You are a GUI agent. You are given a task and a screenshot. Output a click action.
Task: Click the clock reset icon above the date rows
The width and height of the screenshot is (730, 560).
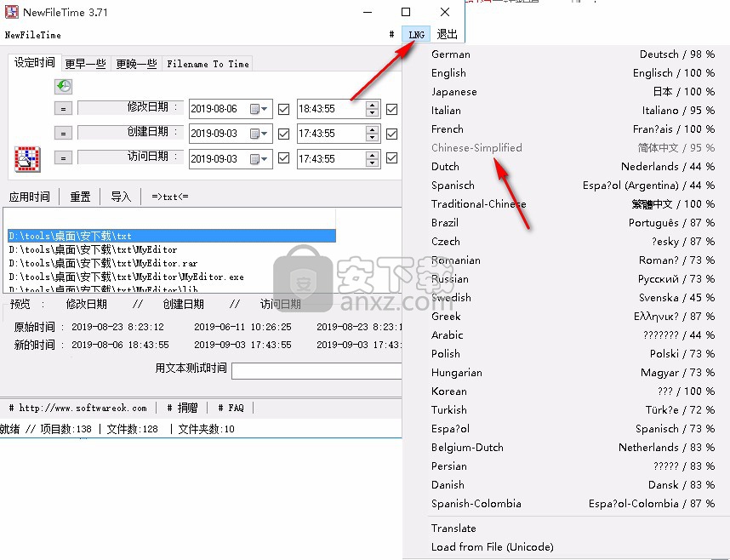tap(63, 86)
